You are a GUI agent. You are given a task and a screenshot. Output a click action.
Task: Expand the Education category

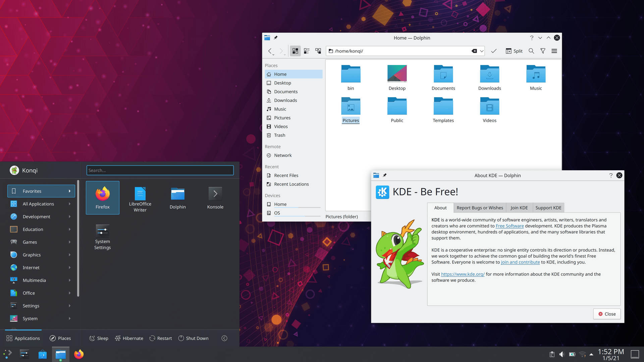point(41,229)
